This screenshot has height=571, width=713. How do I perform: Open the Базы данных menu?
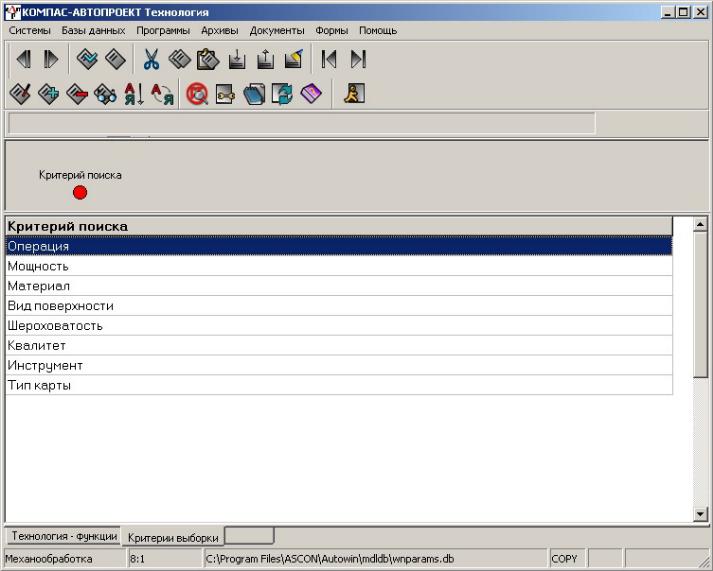tap(93, 30)
